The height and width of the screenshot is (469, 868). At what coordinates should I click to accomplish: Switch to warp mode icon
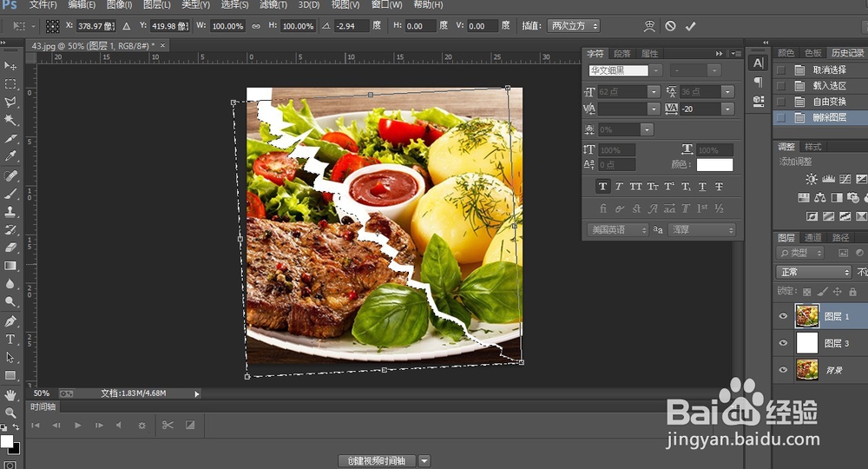click(649, 26)
